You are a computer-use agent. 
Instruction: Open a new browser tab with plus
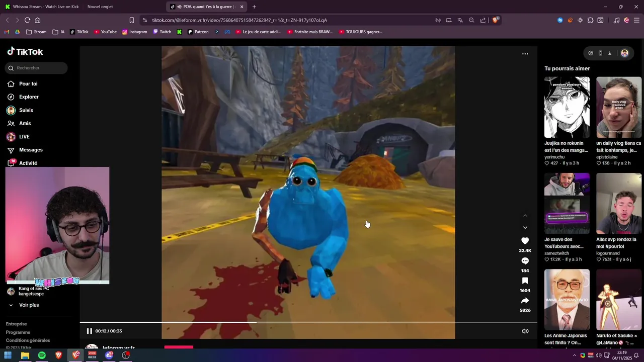(254, 7)
